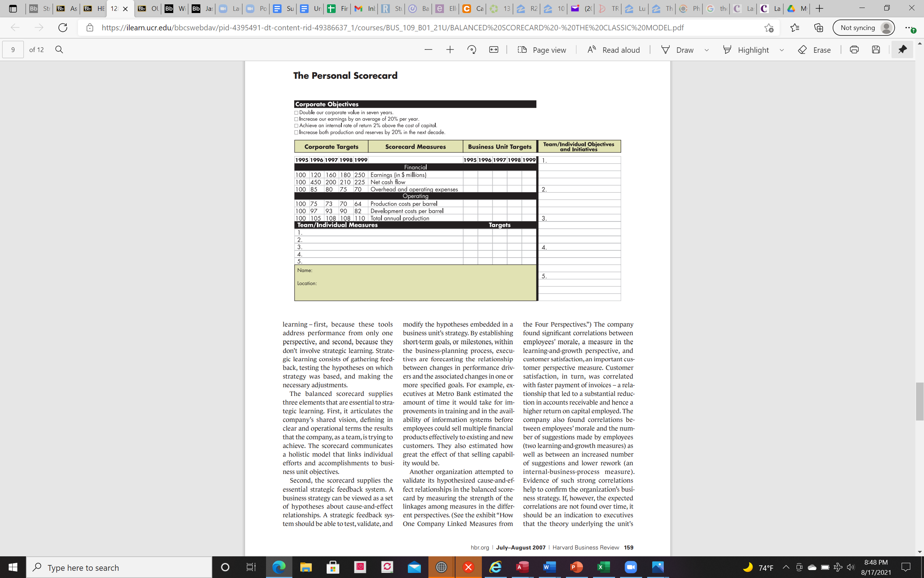Open Microsoft Word from taskbar

(x=549, y=567)
